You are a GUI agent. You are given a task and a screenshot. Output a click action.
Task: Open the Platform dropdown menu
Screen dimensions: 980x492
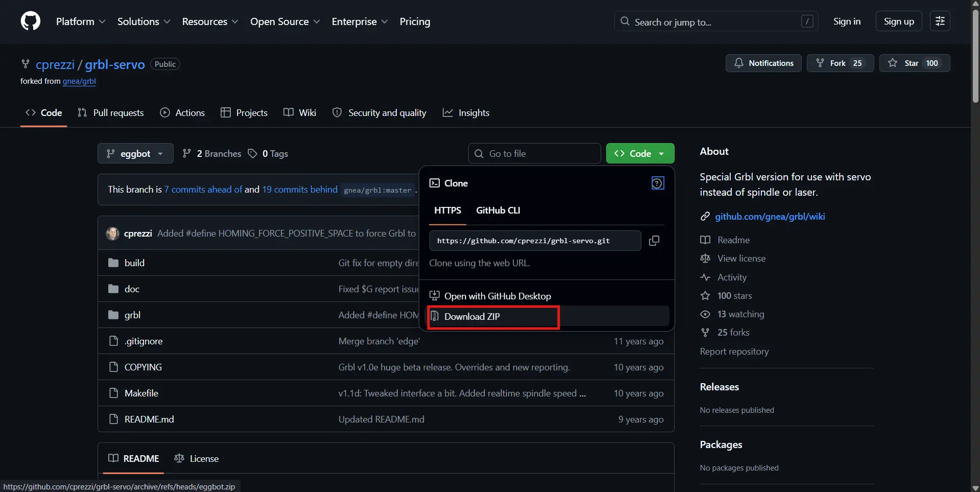point(80,21)
